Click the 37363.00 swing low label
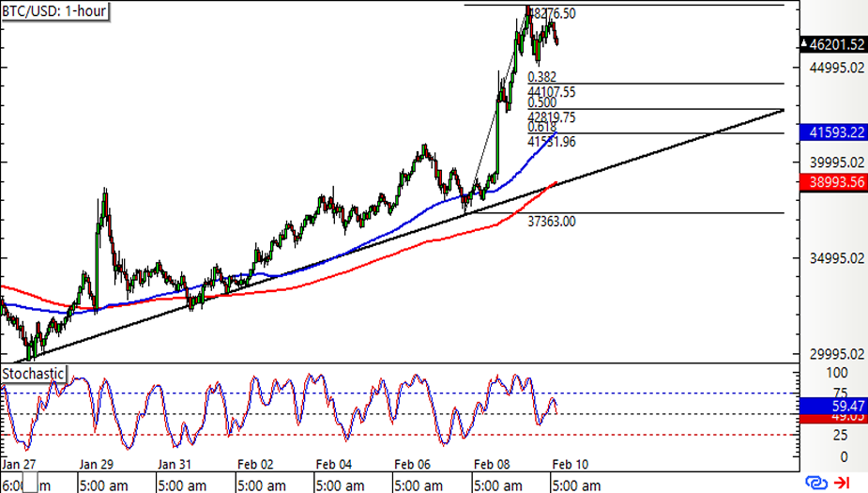868x493 pixels. click(552, 222)
